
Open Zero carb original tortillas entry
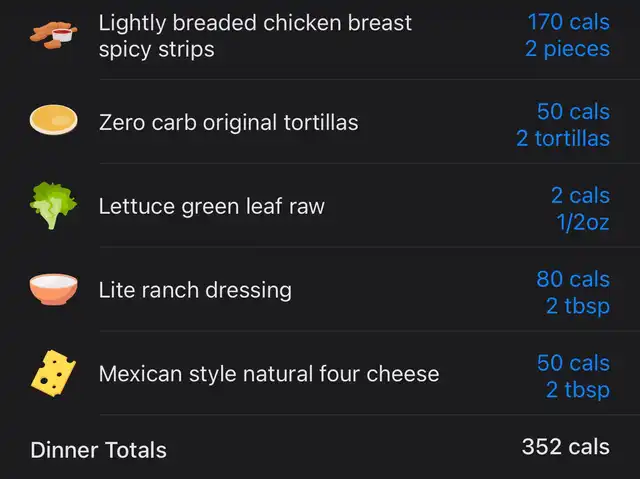229,122
